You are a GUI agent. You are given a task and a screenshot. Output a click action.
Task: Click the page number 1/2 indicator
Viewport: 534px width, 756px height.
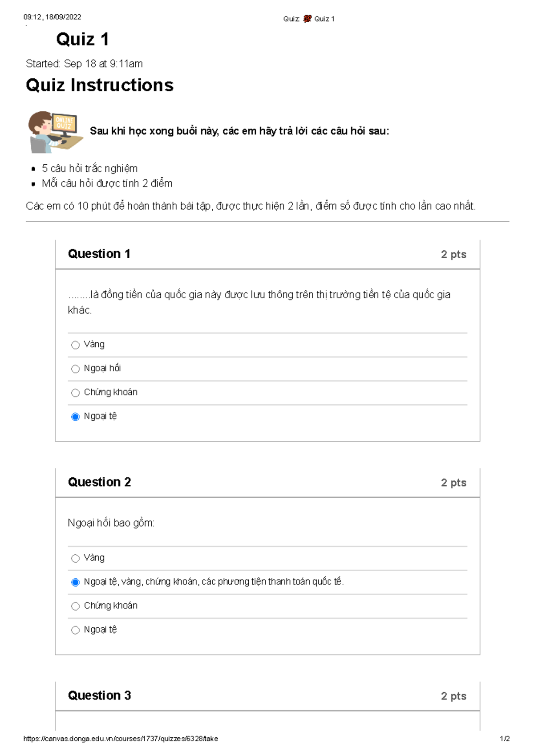coord(505,739)
